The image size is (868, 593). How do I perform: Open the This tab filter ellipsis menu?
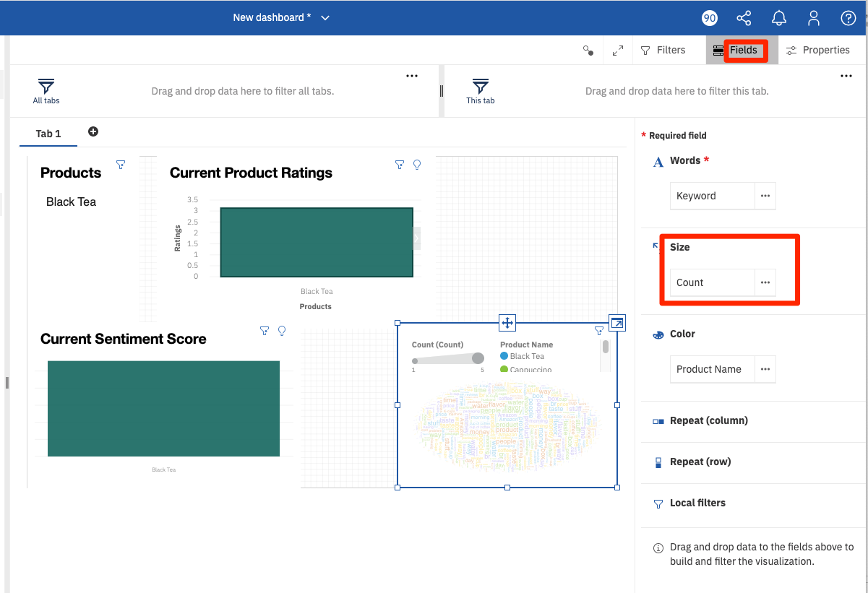click(846, 76)
